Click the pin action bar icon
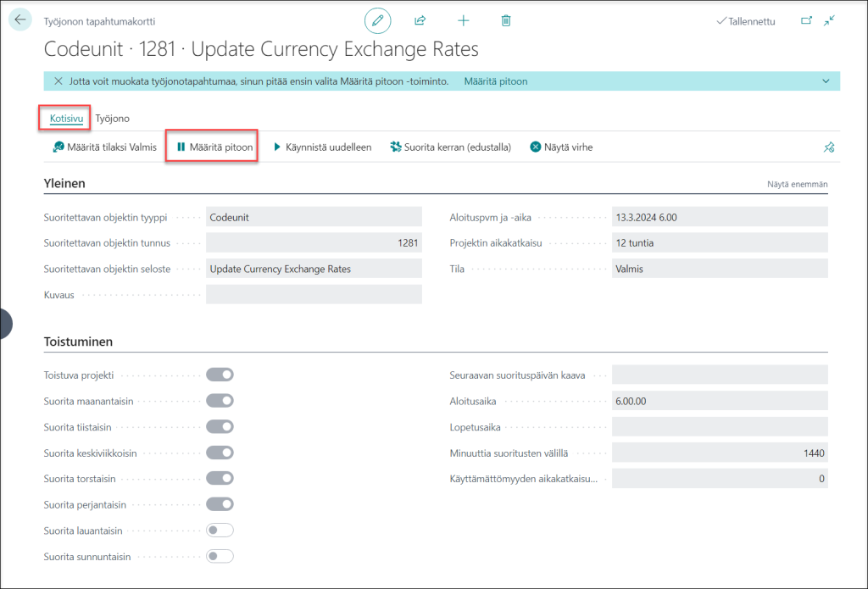The width and height of the screenshot is (868, 589). 829,147
